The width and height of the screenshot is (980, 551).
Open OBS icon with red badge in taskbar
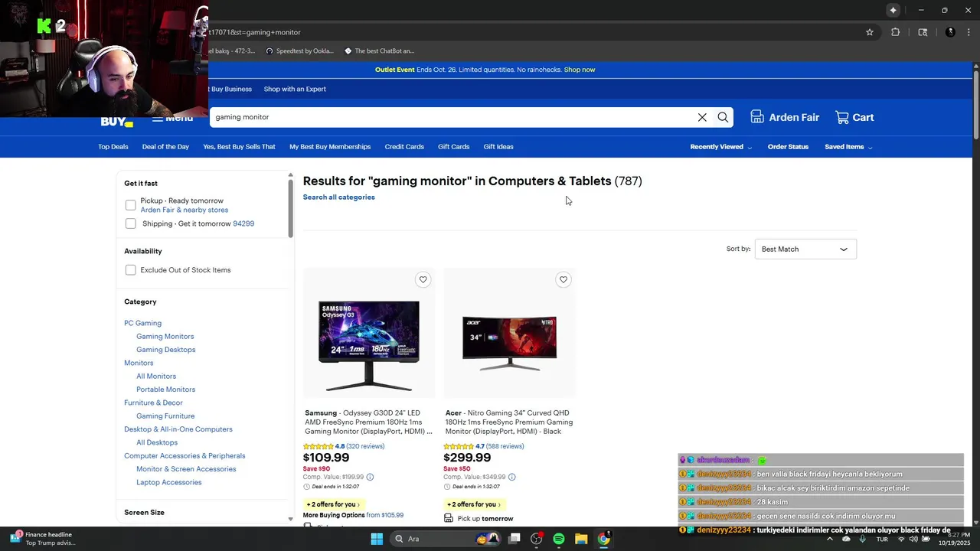[537, 539]
